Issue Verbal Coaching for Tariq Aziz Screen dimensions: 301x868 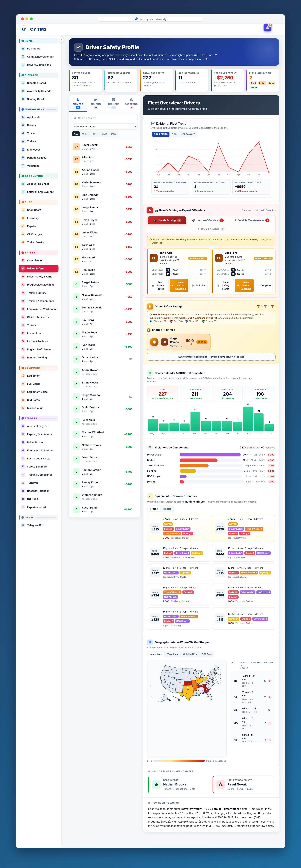(x=181, y=285)
